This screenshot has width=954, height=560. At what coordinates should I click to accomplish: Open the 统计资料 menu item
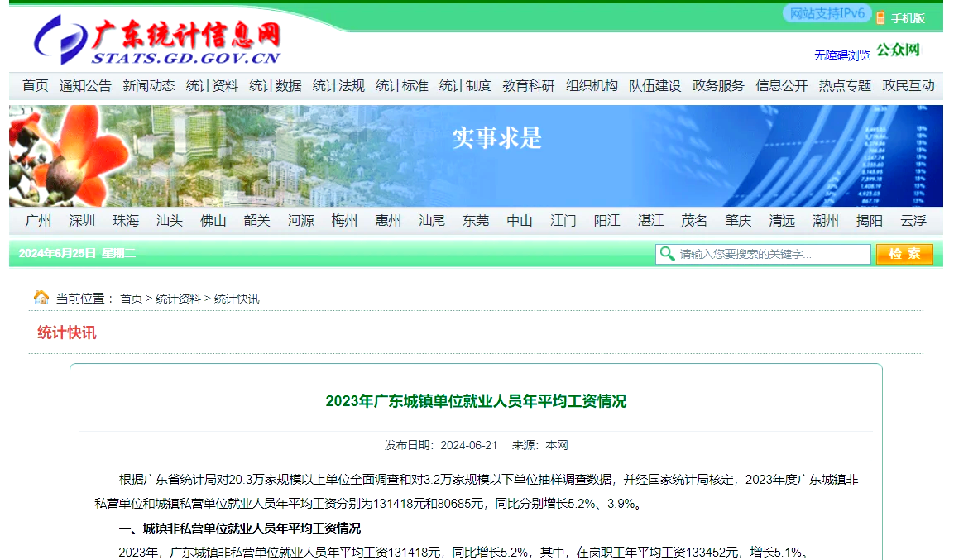pyautogui.click(x=213, y=84)
